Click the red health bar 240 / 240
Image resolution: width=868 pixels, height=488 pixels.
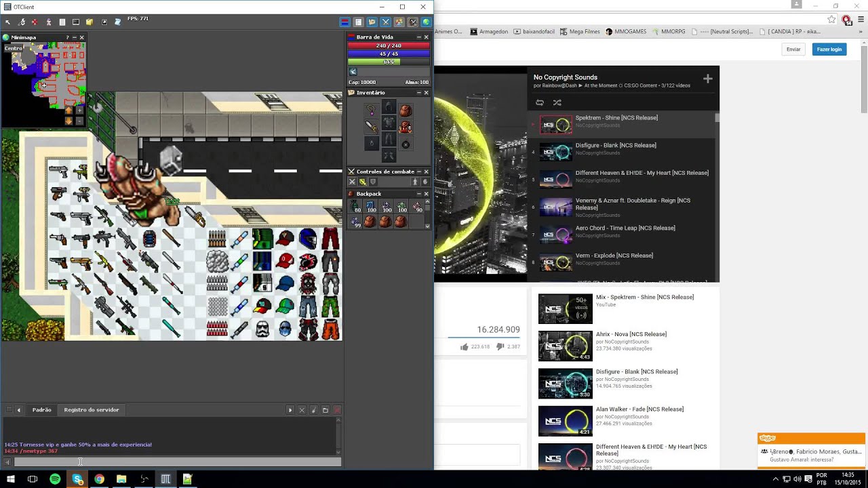pyautogui.click(x=389, y=45)
